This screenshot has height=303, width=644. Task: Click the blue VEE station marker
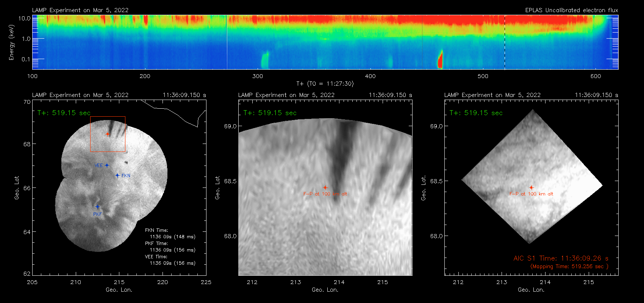tap(107, 165)
